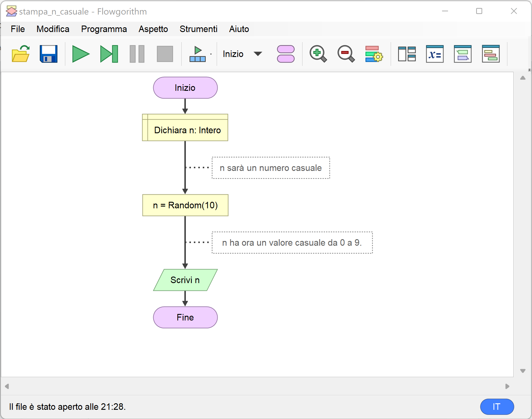The image size is (532, 419).
Task: Open the Strumenti menu
Action: [198, 29]
